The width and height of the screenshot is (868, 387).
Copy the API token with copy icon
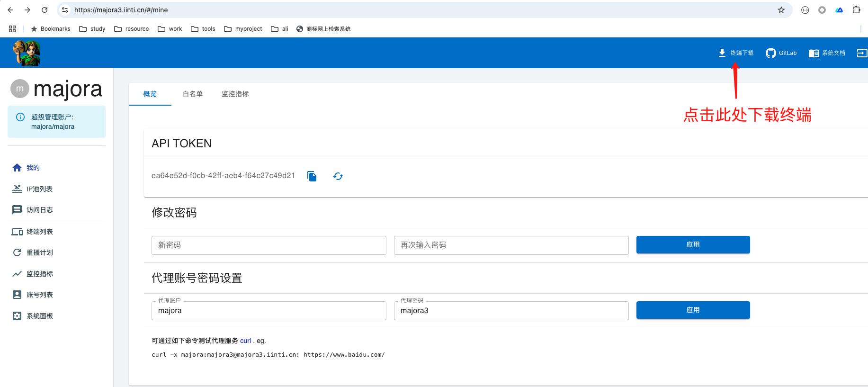[312, 176]
